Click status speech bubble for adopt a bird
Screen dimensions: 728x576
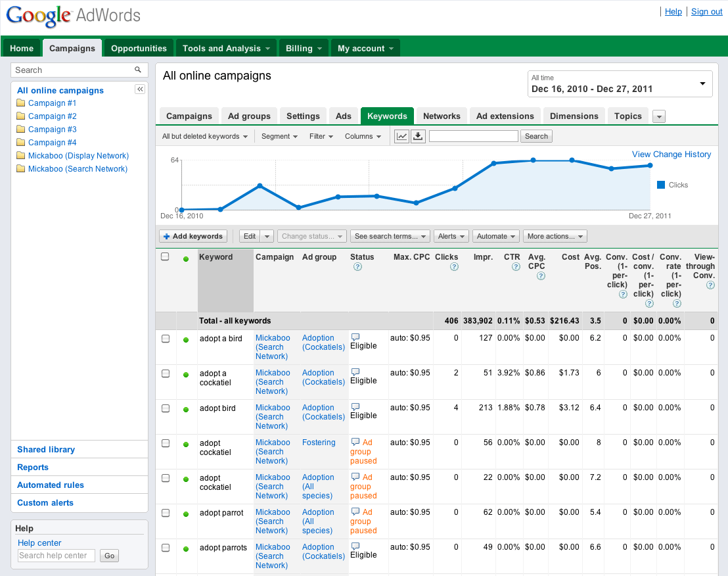[355, 337]
